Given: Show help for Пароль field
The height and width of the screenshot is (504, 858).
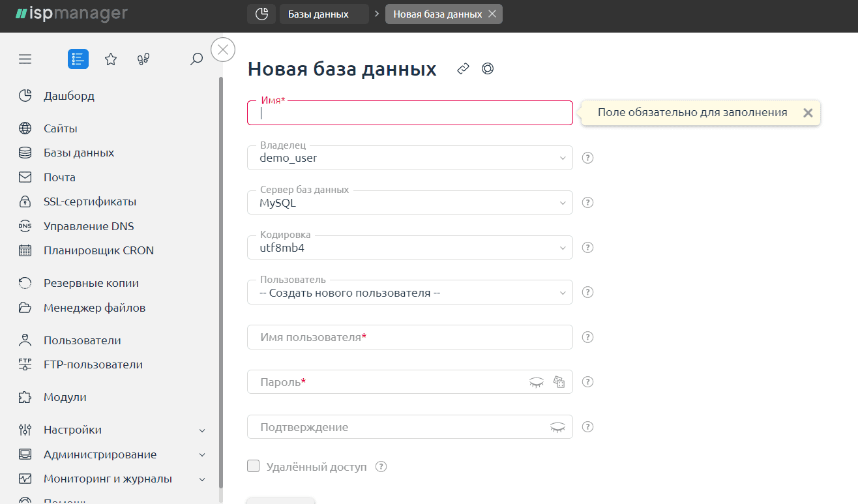Looking at the screenshot, I should click(587, 382).
